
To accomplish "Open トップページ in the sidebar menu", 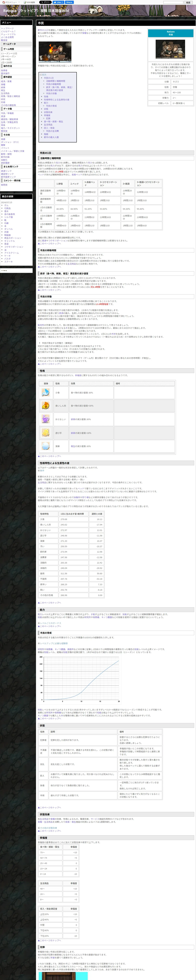I will (7, 29).
